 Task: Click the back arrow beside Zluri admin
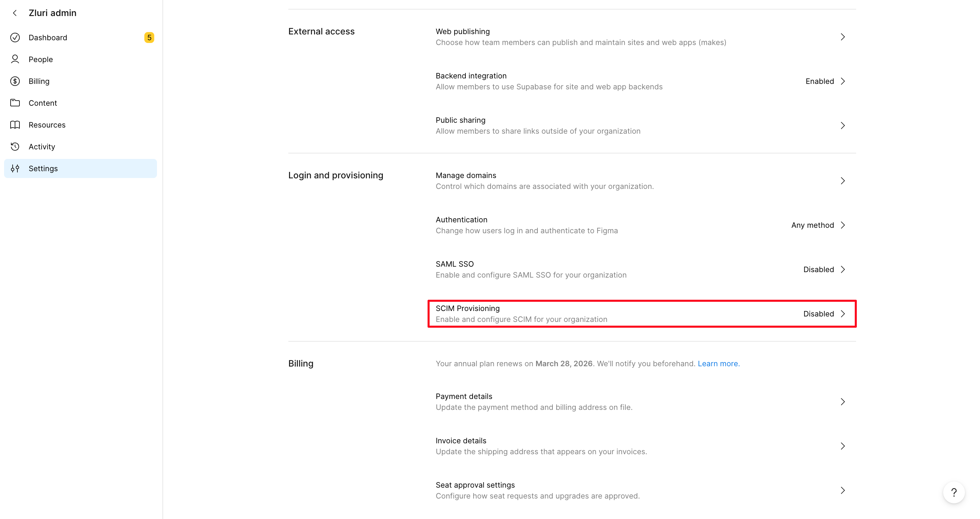point(14,13)
